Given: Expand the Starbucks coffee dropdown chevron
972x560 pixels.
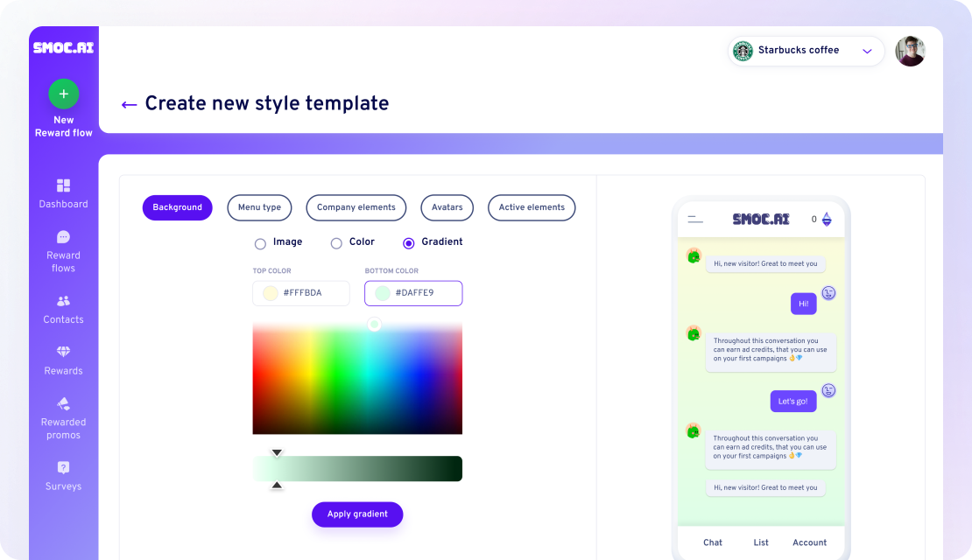Looking at the screenshot, I should point(867,52).
